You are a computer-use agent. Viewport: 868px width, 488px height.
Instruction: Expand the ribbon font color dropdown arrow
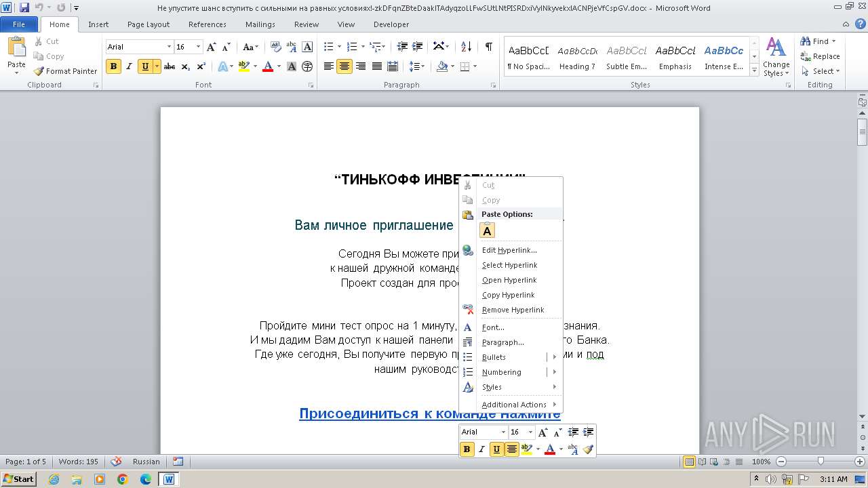pos(279,66)
